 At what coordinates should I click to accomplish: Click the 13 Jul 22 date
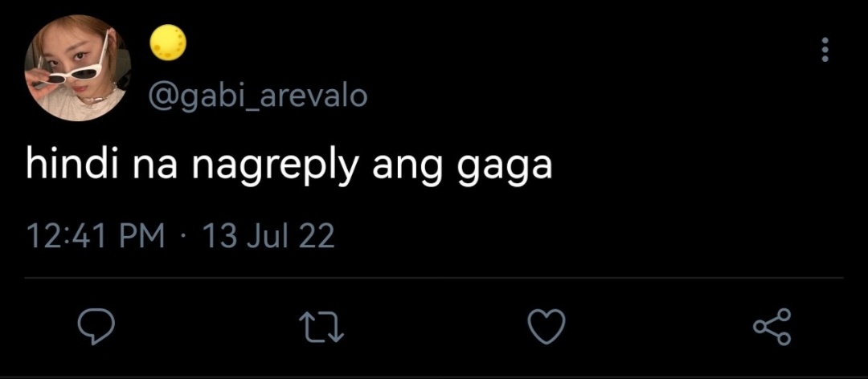click(268, 236)
